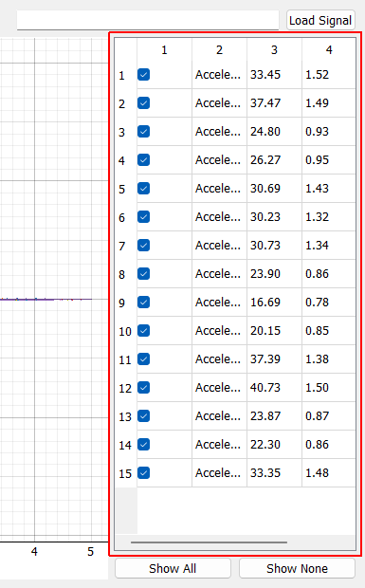Select column header 2
The height and width of the screenshot is (588, 365).
click(219, 50)
